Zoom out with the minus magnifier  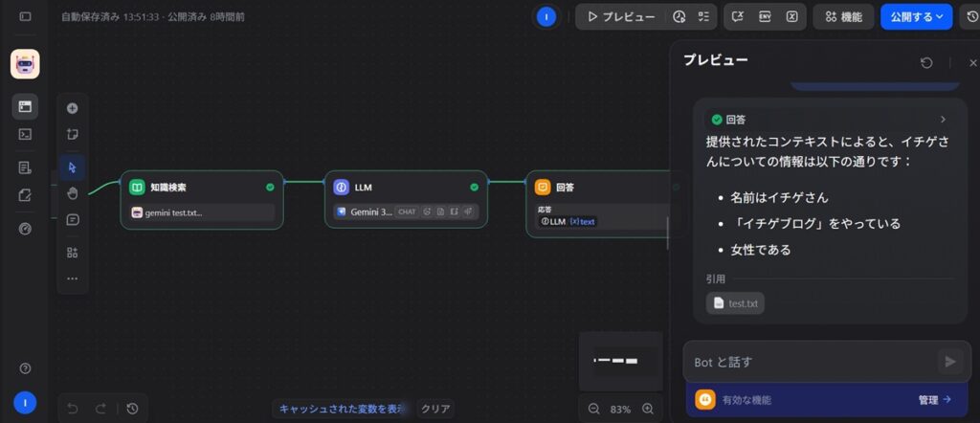(x=593, y=410)
